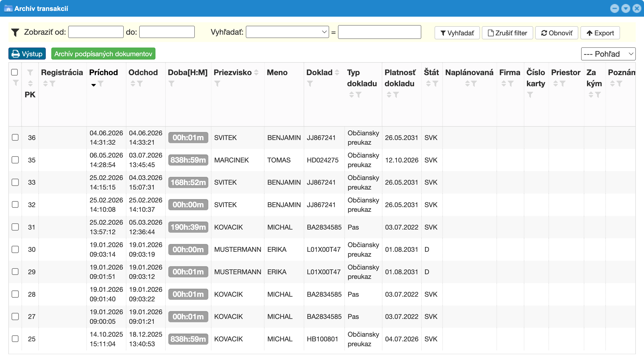Click the Export button

tap(600, 33)
